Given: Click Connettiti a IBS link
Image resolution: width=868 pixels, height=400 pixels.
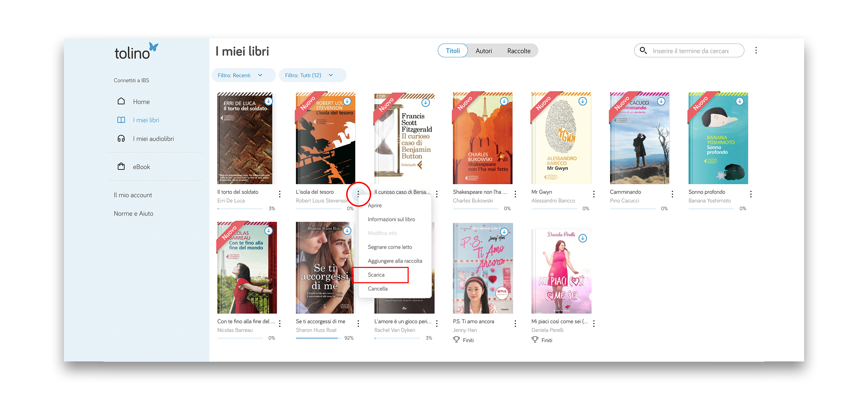Looking at the screenshot, I should tap(131, 80).
